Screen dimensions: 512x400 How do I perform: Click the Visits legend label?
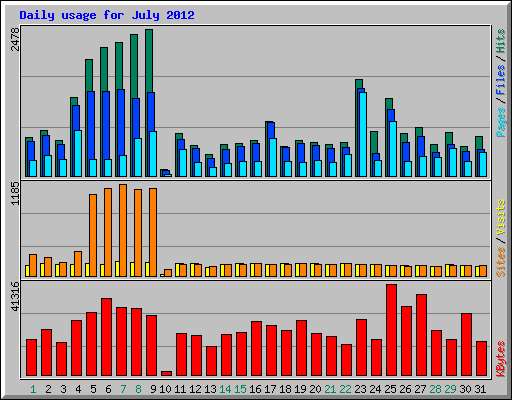point(501,217)
